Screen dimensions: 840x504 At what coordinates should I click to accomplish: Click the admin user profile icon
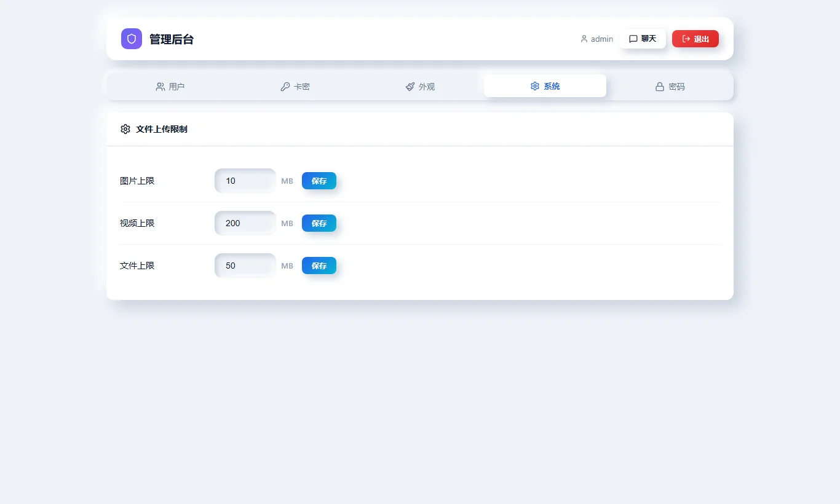click(584, 39)
